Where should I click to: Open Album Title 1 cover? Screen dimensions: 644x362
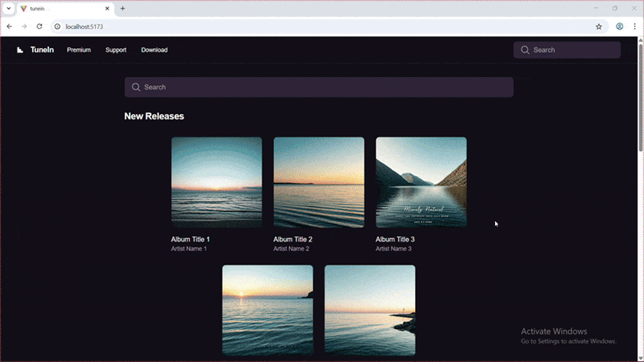coord(217,182)
